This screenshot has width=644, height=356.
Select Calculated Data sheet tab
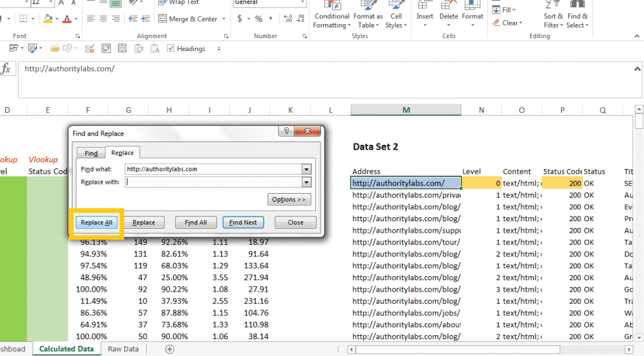tap(66, 349)
